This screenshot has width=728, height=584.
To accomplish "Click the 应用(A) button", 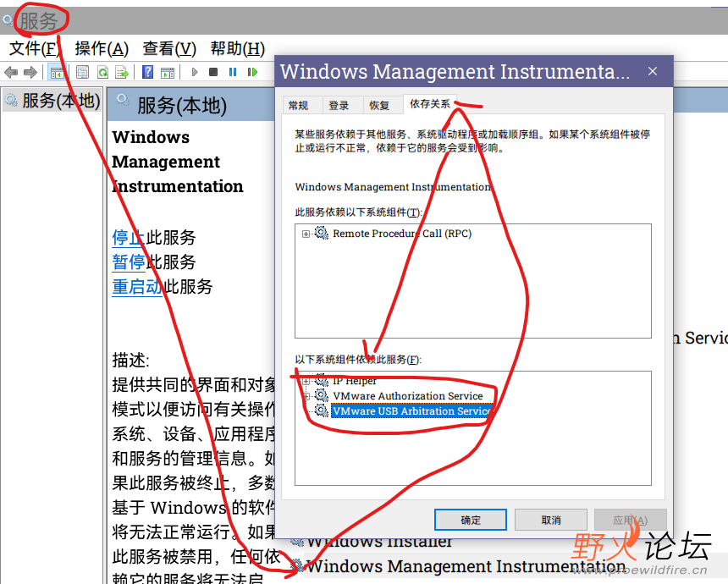I will tap(631, 520).
